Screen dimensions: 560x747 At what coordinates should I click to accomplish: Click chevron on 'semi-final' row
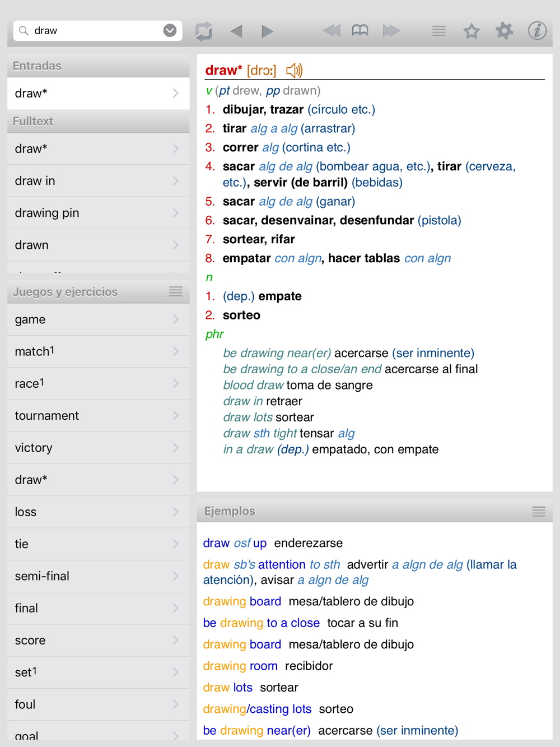[x=176, y=576]
